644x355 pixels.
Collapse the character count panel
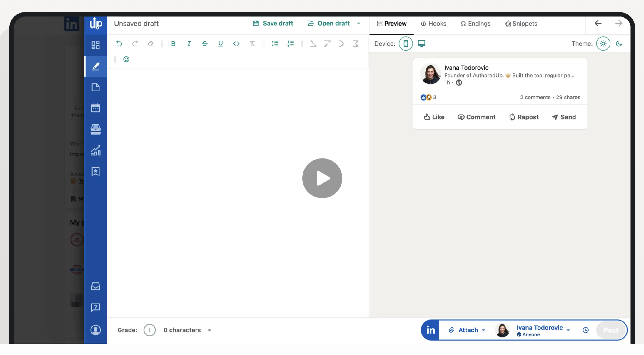[x=209, y=330]
